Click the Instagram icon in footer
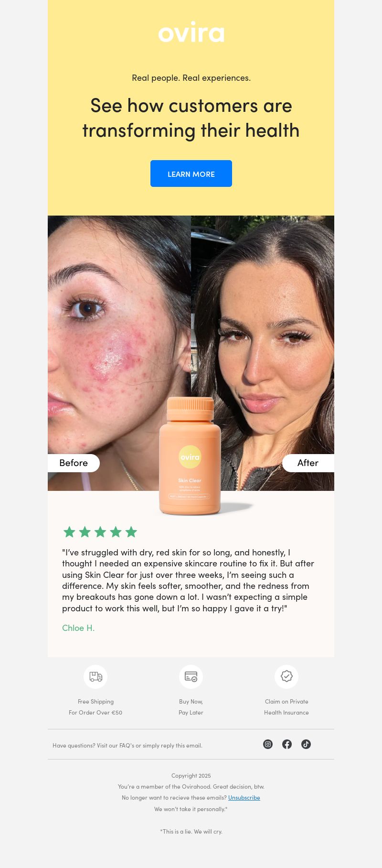Viewport: 382px width, 868px height. pos(268,744)
